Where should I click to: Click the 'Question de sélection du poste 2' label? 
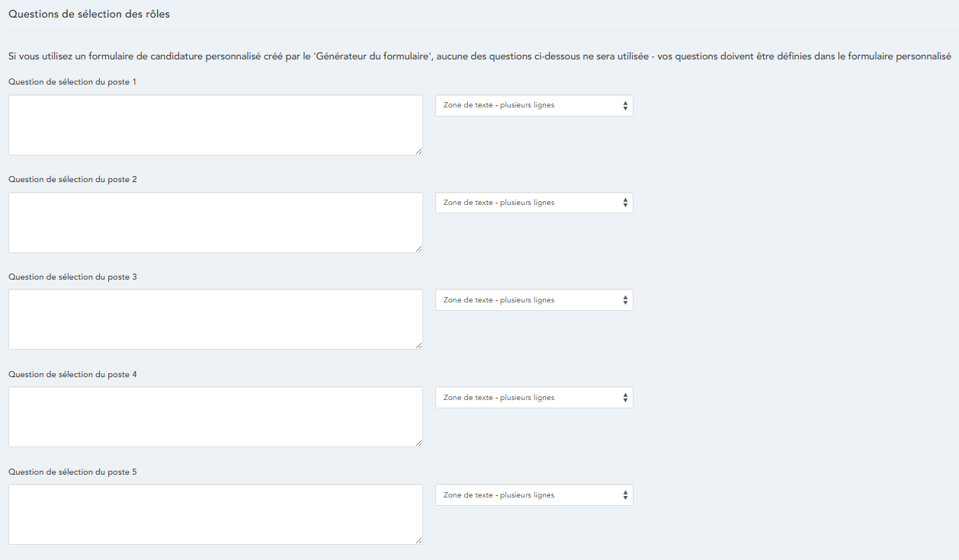pos(72,179)
